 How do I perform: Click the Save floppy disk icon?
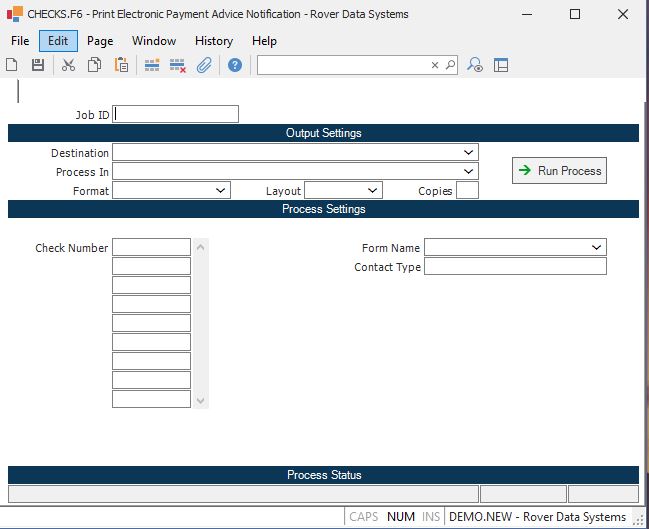38,65
